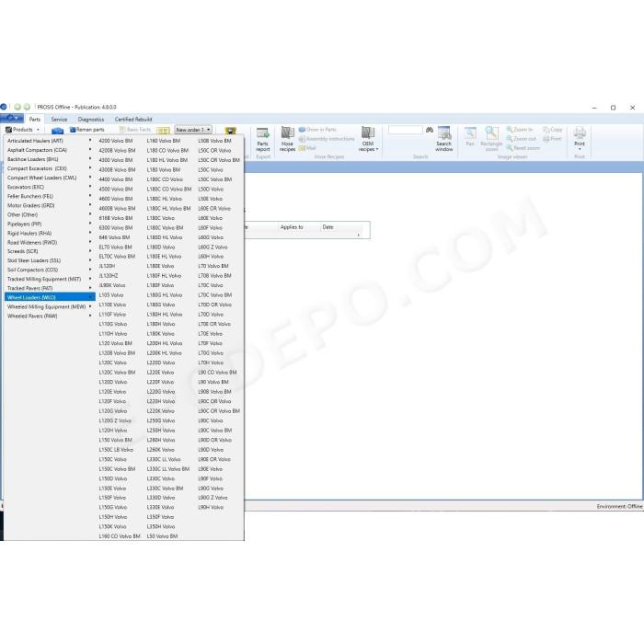The width and height of the screenshot is (644, 644).
Task: Open the New order 1 combo box
Action: pos(193,130)
